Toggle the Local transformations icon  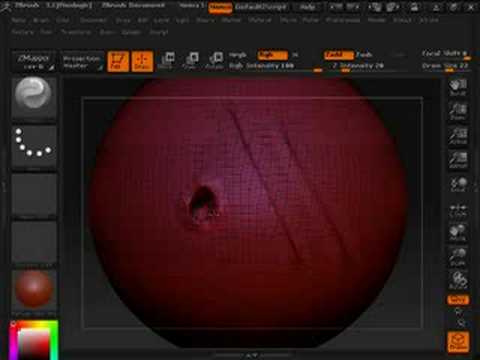pos(458,184)
